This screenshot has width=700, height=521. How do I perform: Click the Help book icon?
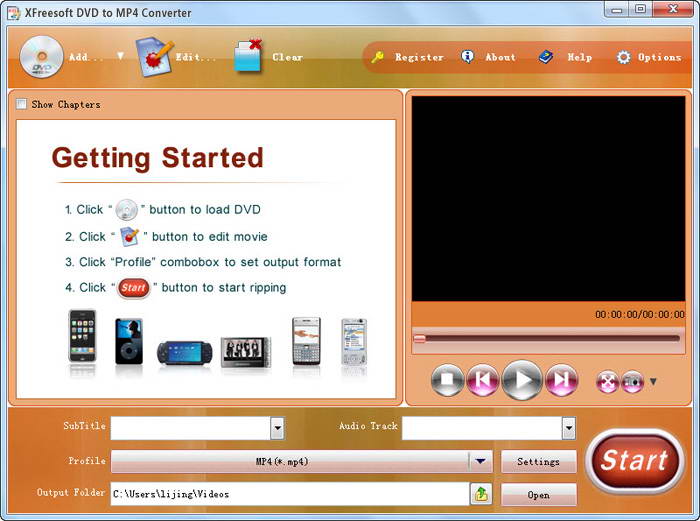tap(546, 57)
